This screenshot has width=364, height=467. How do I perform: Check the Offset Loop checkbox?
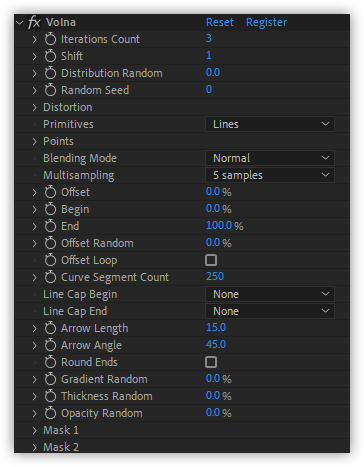pyautogui.click(x=211, y=260)
